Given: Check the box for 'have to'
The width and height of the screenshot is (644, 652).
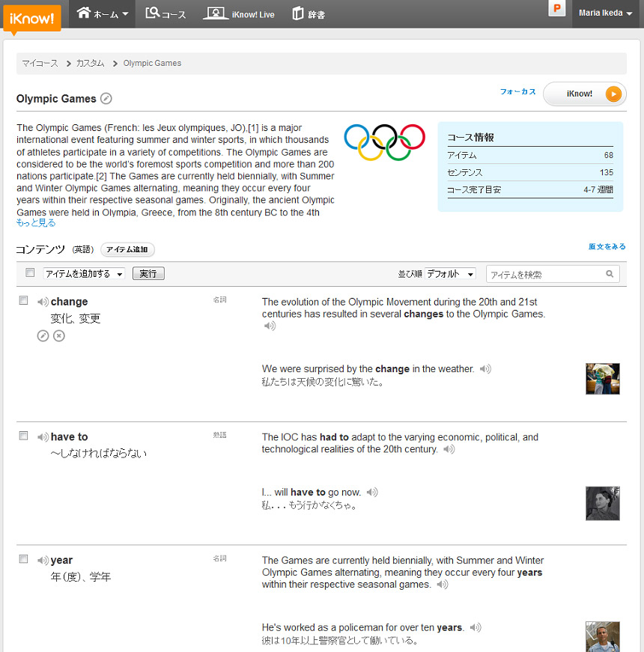Looking at the screenshot, I should coord(24,436).
